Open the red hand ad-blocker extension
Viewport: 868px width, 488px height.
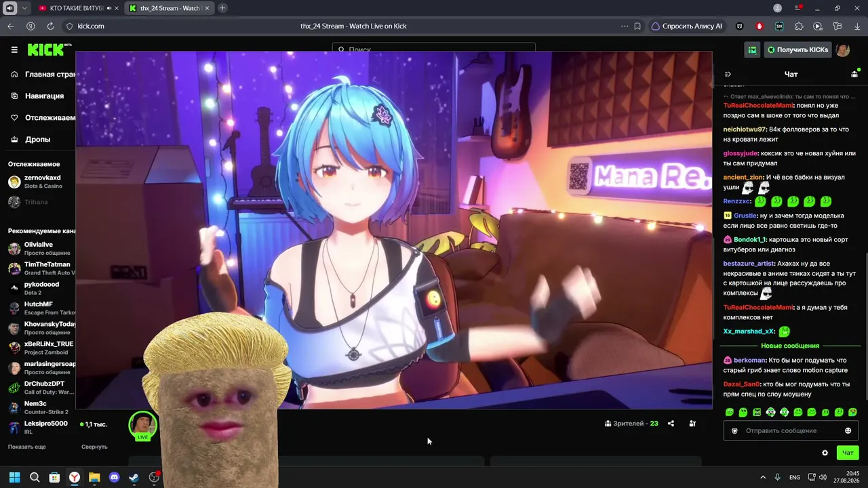(759, 26)
